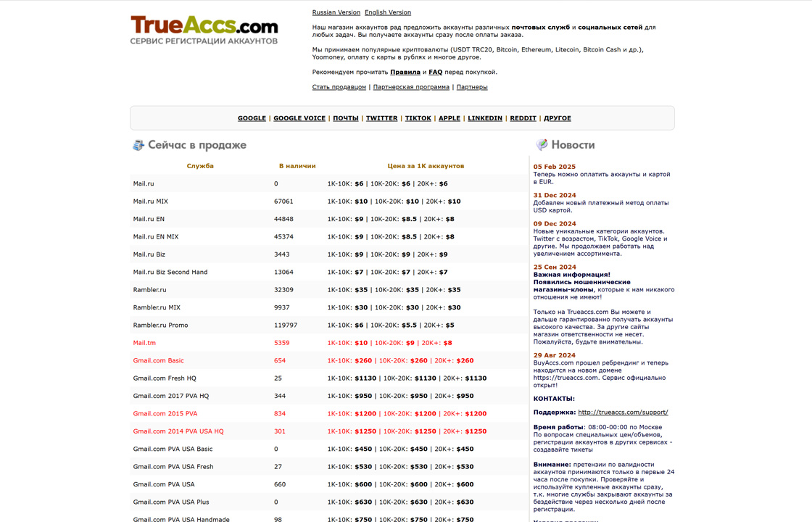812x522 pixels.
Task: Open the GOOGLE VOICE category
Action: 299,118
